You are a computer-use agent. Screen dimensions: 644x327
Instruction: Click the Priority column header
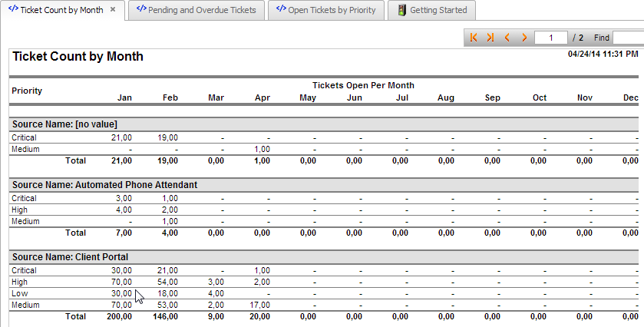point(27,91)
